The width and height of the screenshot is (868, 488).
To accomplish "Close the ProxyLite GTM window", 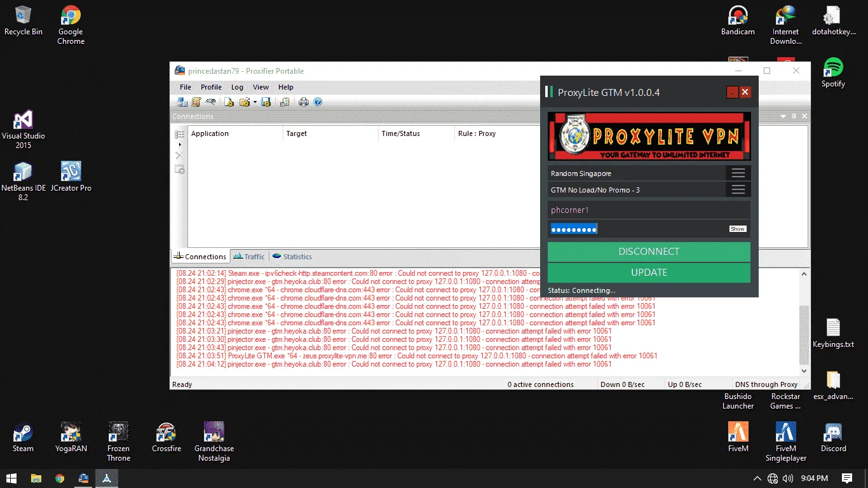I will 745,92.
